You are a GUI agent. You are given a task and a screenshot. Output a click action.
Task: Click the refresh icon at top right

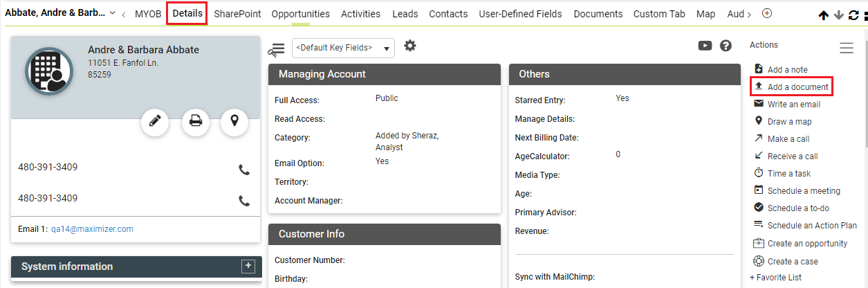[853, 15]
